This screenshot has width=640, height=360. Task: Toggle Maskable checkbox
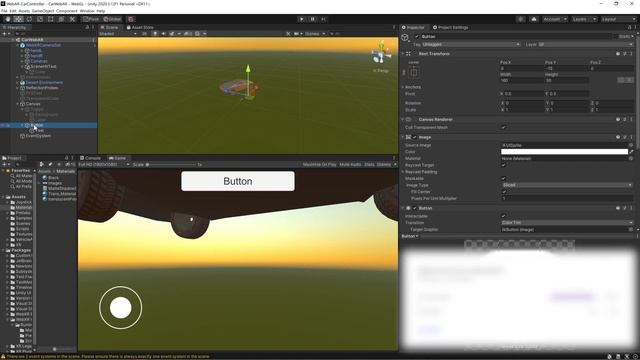(503, 178)
